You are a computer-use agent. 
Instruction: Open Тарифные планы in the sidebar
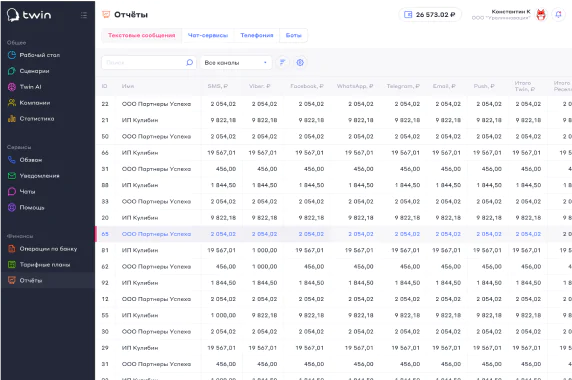39,264
